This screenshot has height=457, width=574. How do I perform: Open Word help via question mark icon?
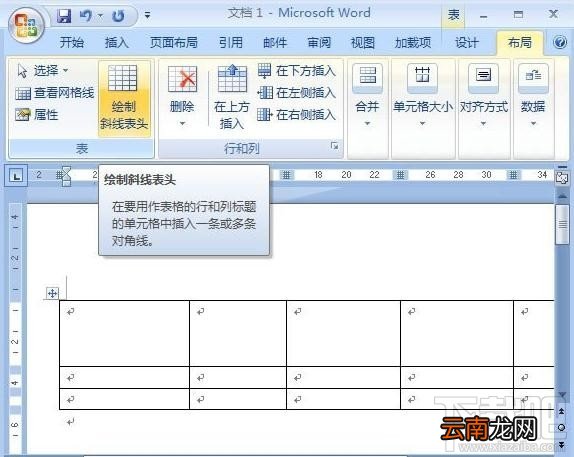(560, 42)
